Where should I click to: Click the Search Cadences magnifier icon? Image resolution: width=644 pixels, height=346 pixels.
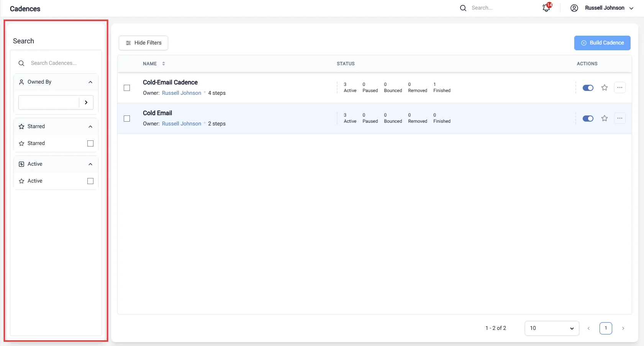[x=21, y=63]
